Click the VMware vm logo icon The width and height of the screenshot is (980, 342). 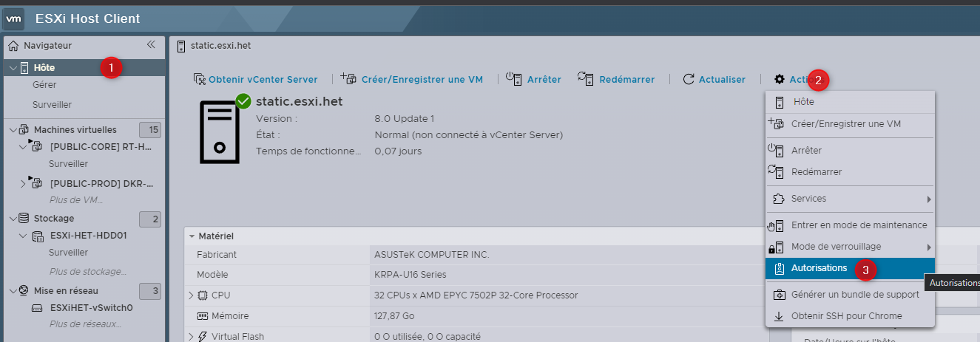(x=14, y=18)
